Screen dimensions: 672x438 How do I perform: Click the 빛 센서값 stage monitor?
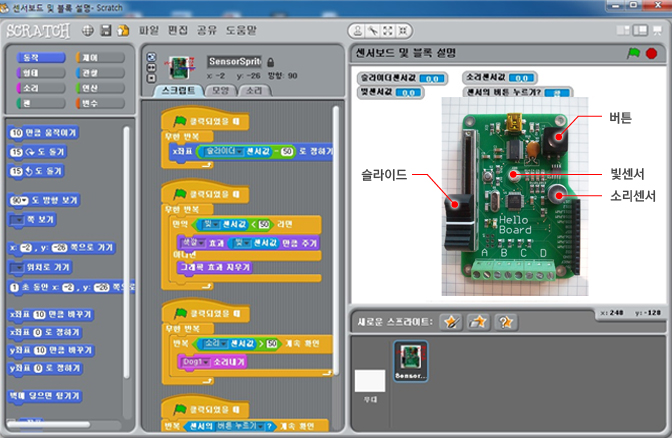click(x=390, y=92)
